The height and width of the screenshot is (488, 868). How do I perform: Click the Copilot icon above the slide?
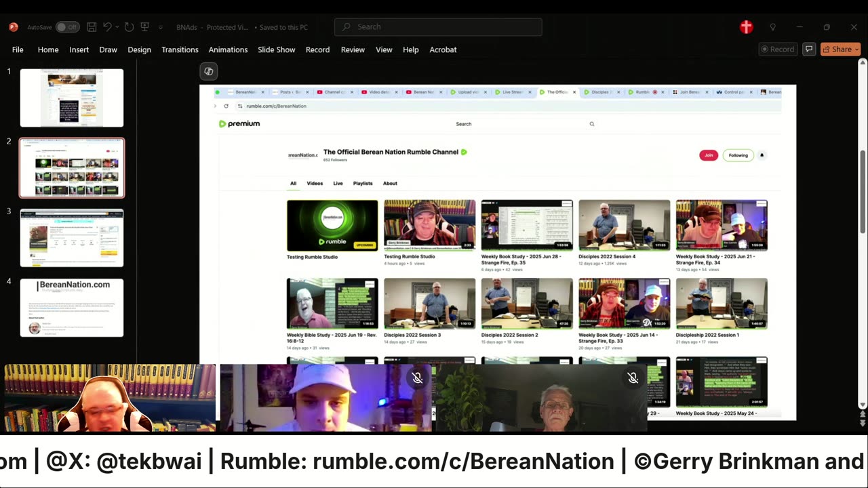pos(209,71)
